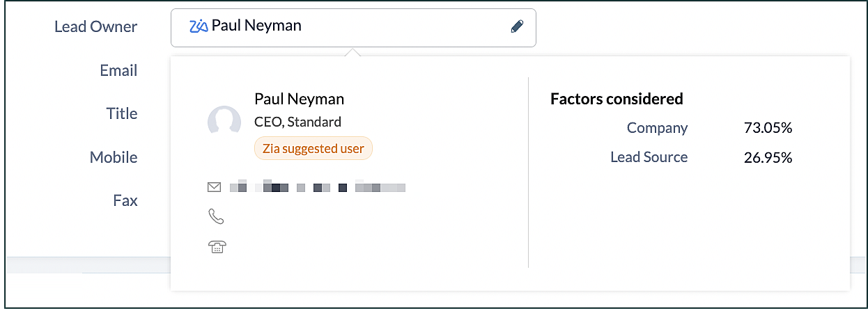Image resolution: width=868 pixels, height=313 pixels.
Task: Click the "Factors considered" heading
Action: pos(617,99)
